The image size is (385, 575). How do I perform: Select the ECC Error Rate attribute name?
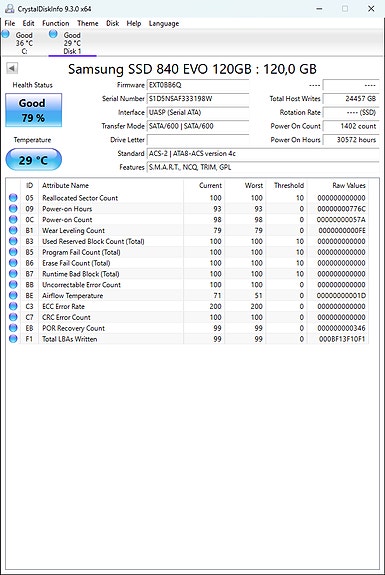click(x=63, y=307)
